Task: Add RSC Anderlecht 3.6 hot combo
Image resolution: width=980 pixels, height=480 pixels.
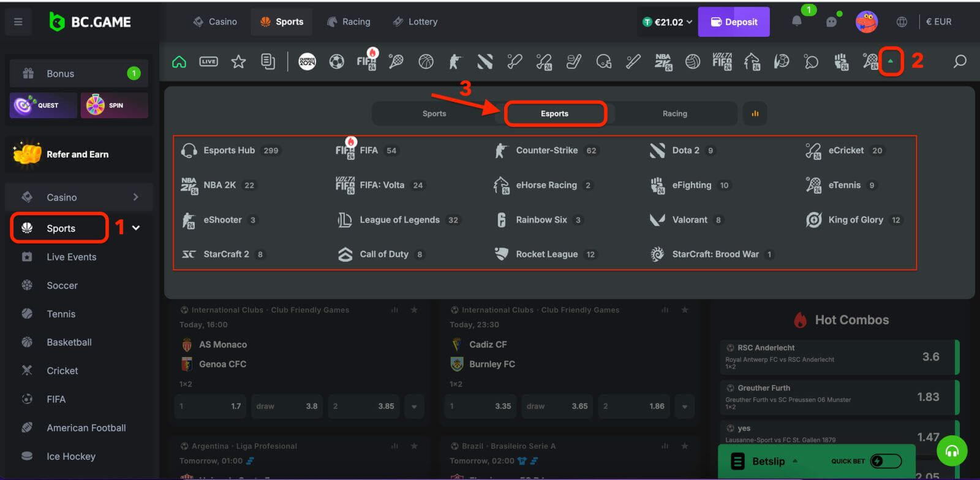Action: click(x=839, y=357)
